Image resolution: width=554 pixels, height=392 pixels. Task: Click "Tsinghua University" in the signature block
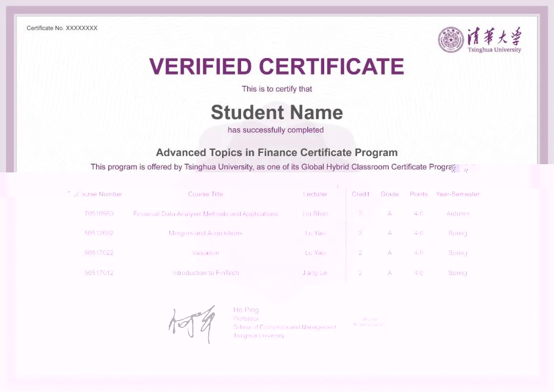pyautogui.click(x=259, y=336)
